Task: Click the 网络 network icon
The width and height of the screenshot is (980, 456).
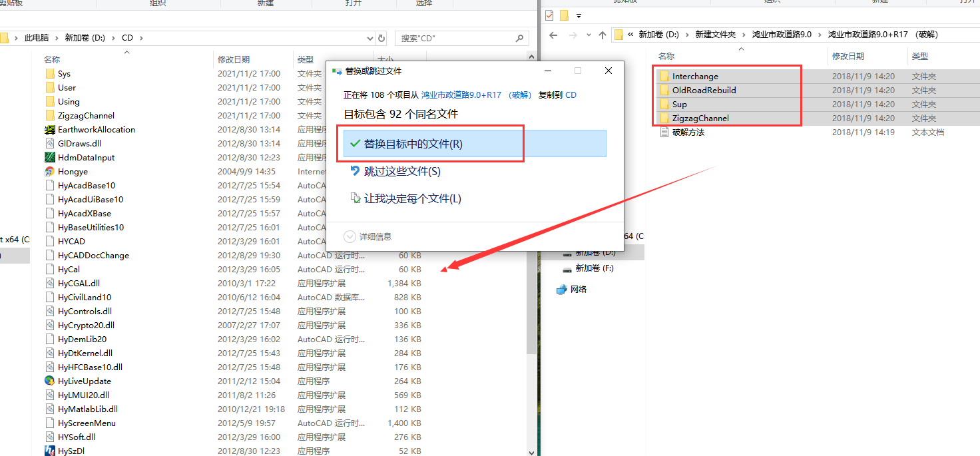Action: click(x=562, y=290)
